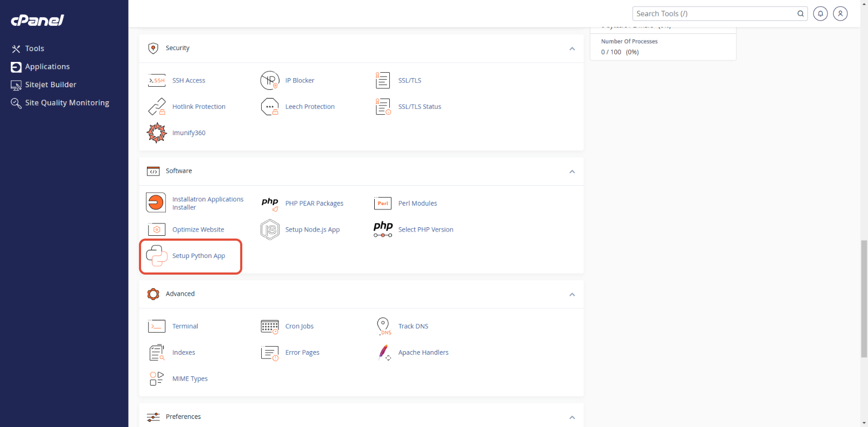
Task: Click the Number Of Processes label
Action: (629, 41)
